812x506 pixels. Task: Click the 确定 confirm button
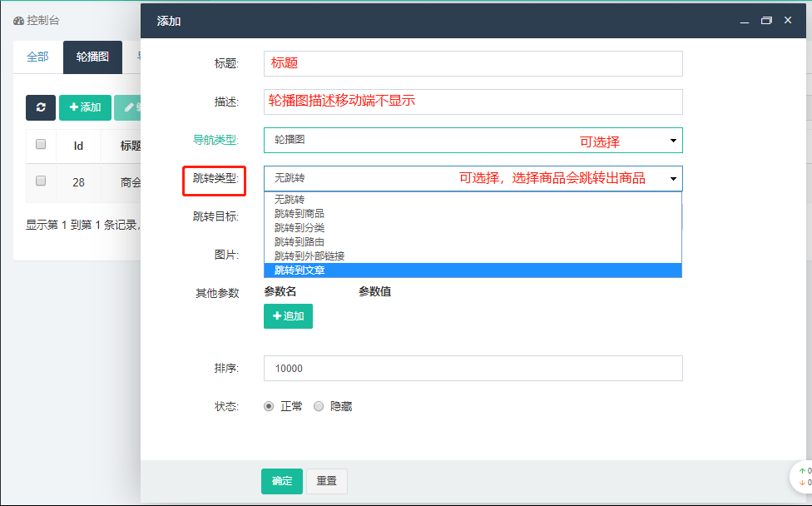[x=282, y=481]
